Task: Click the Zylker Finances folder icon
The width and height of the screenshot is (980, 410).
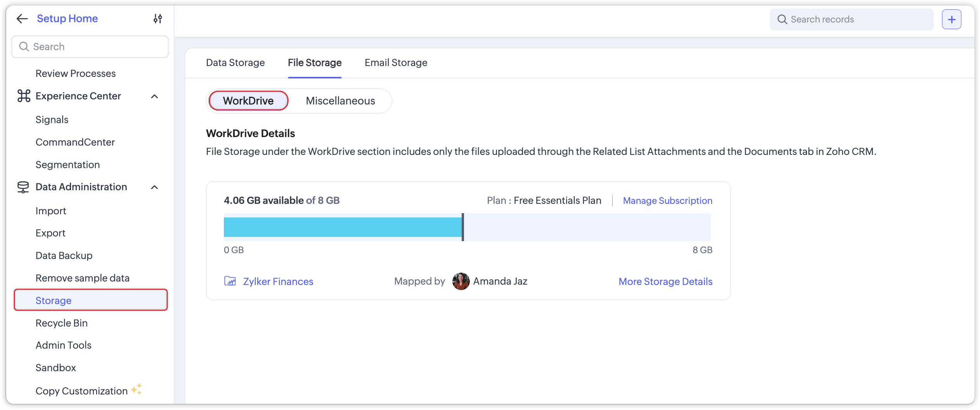Action: click(x=230, y=281)
